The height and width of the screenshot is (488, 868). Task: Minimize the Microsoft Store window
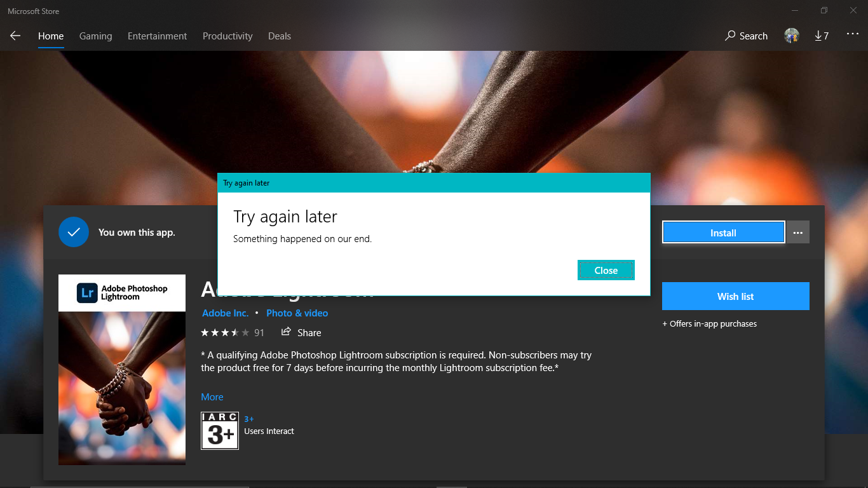[795, 11]
